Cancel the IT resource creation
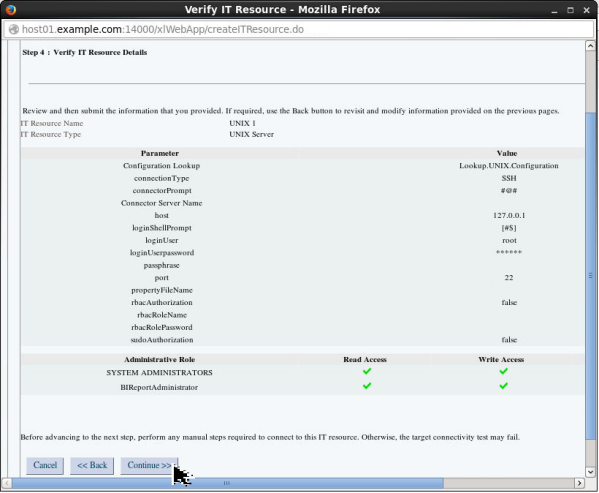 45,466
